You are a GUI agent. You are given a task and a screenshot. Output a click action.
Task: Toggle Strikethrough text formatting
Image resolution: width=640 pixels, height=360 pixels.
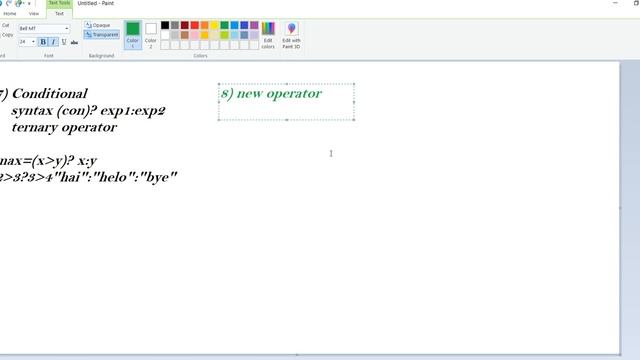[x=74, y=42]
